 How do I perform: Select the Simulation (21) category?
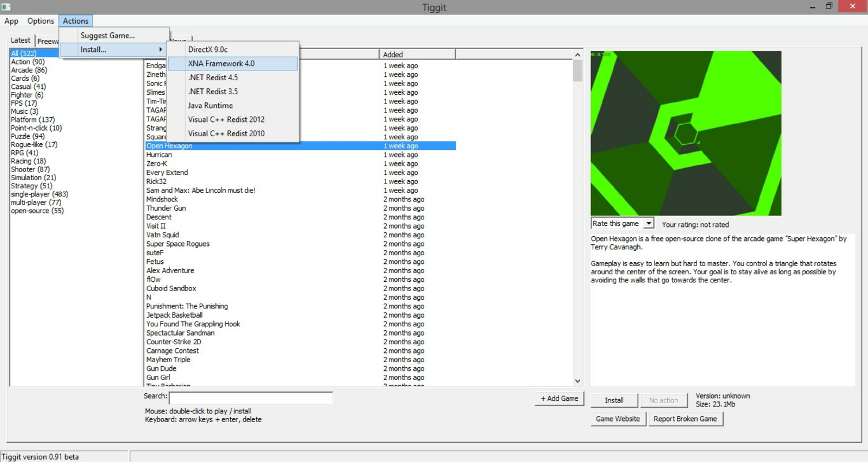click(33, 178)
